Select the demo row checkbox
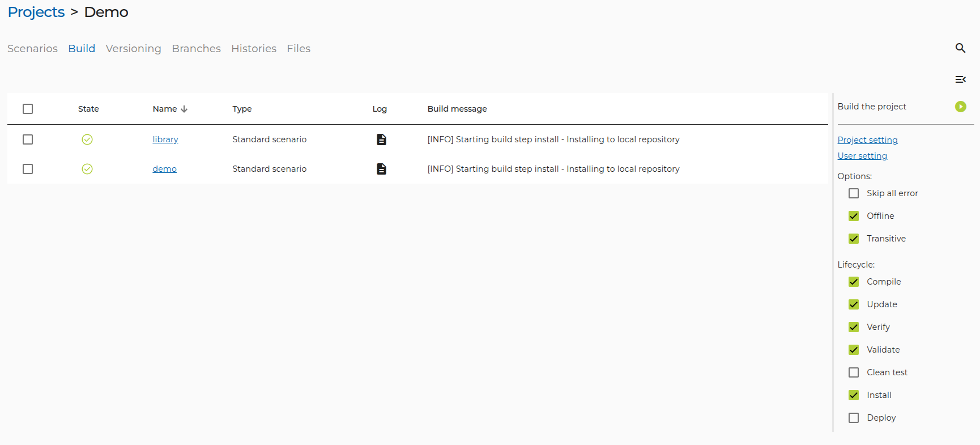 tap(28, 169)
